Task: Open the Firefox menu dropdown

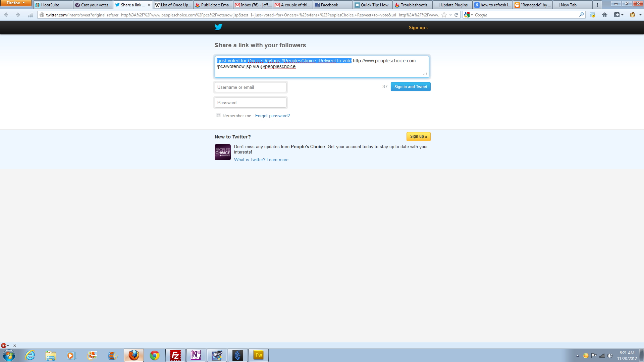Action: (16, 3)
